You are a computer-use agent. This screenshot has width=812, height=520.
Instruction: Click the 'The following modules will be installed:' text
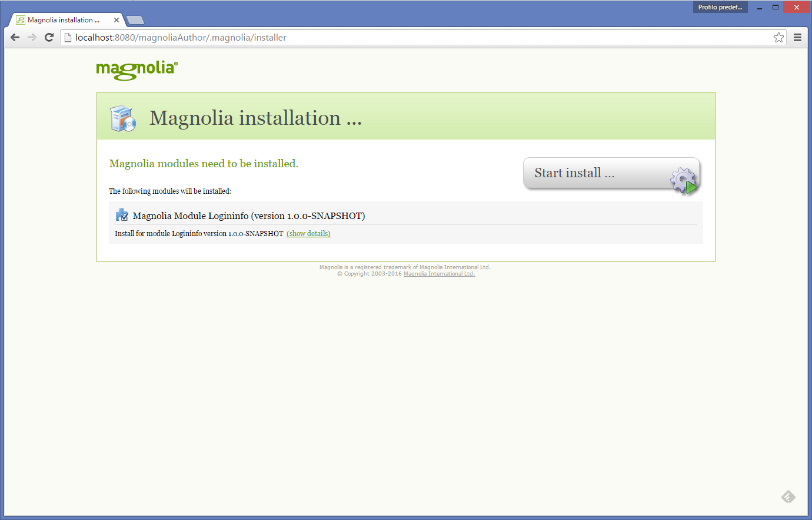coord(170,191)
